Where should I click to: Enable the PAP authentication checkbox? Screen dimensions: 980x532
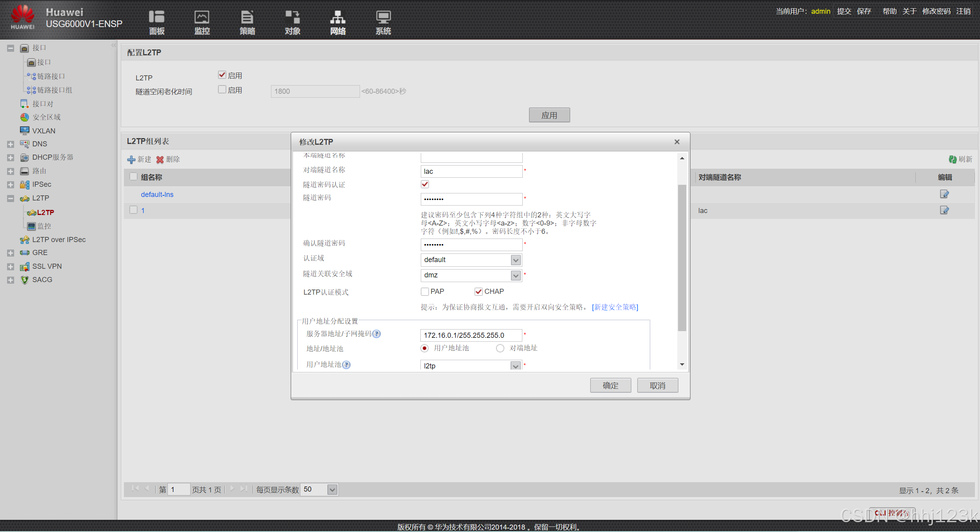[425, 292]
